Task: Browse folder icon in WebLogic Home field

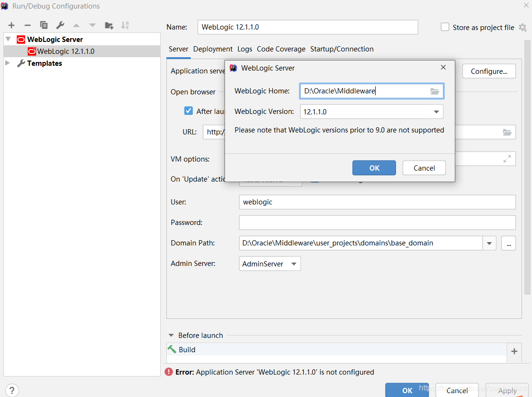Action: (x=435, y=92)
